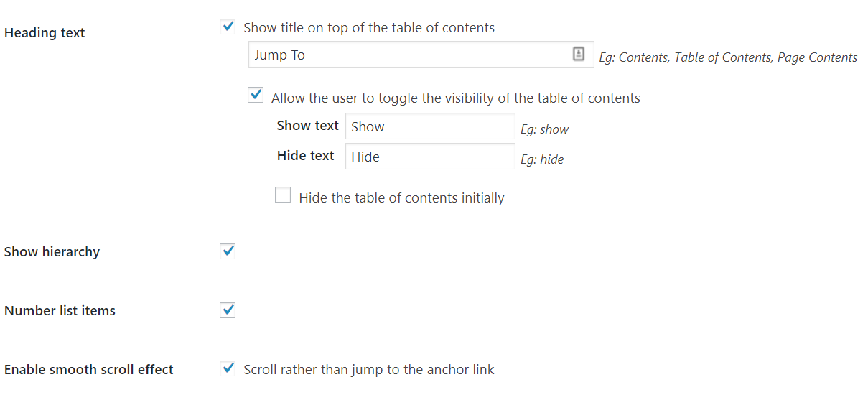This screenshot has height=400, width=868.
Task: Click the 'Allow the user to toggle the visibility' label text
Action: tap(455, 98)
